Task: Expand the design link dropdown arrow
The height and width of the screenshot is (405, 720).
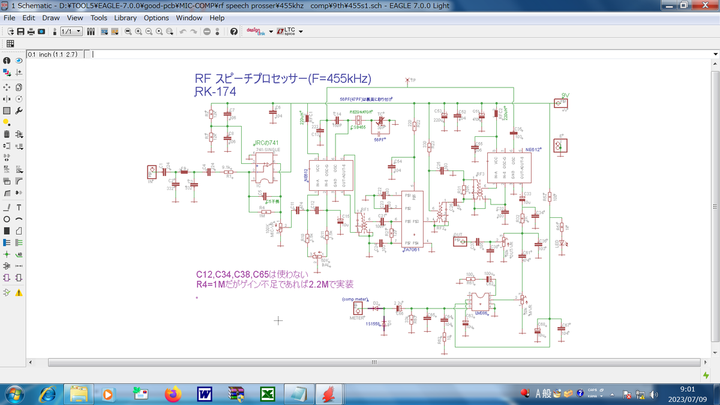Action: click(271, 32)
